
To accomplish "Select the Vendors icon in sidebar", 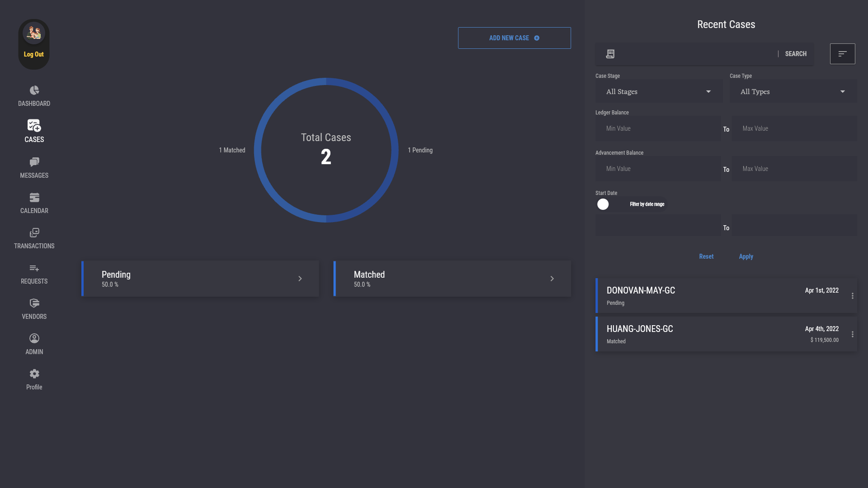I will point(34,303).
